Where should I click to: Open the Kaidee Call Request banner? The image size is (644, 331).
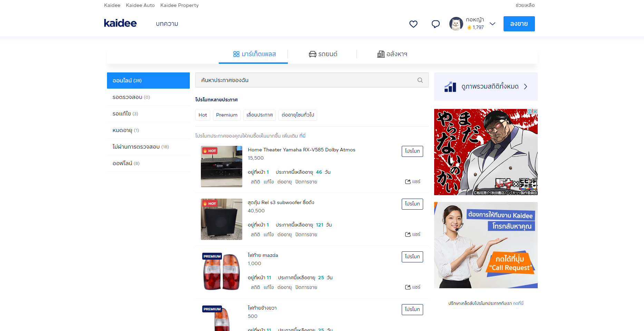pyautogui.click(x=486, y=245)
